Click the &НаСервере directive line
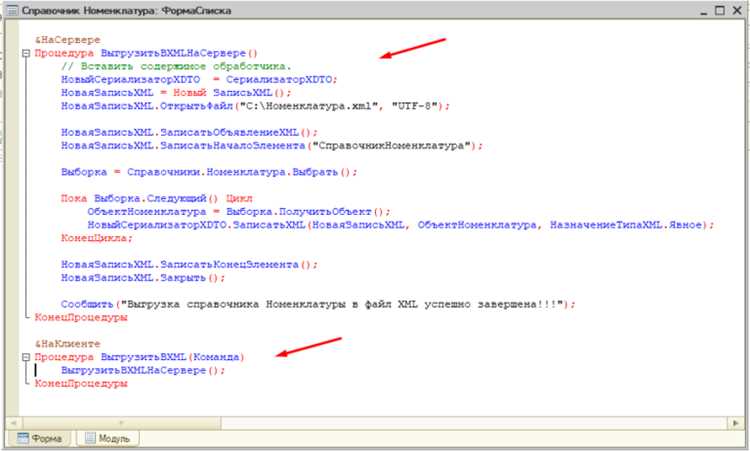The height and width of the screenshot is (451, 750). click(x=67, y=40)
